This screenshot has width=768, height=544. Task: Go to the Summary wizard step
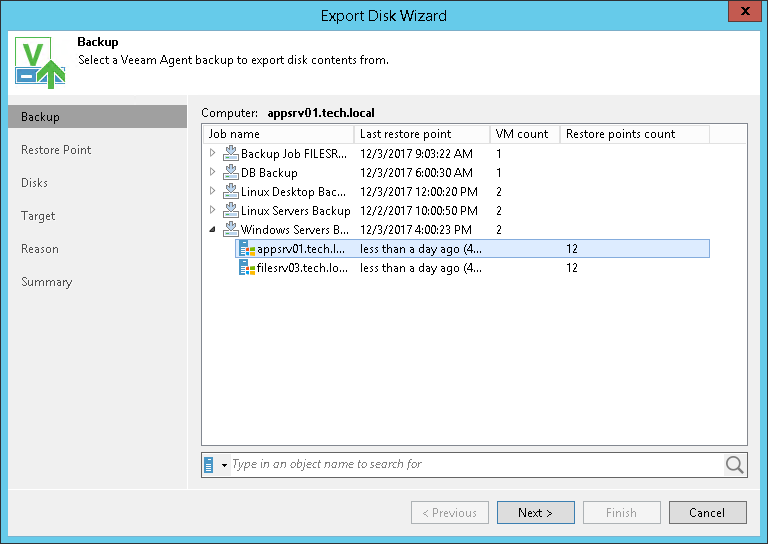coord(47,282)
